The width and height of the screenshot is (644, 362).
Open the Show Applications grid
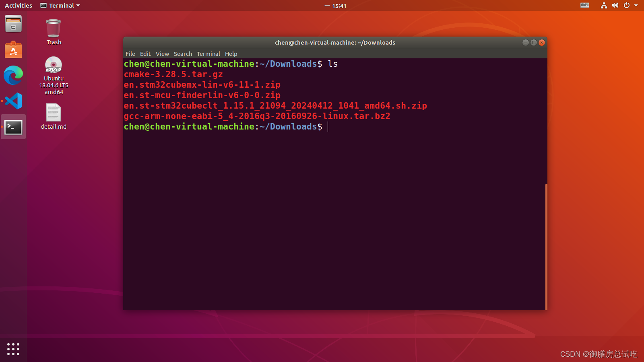click(x=13, y=349)
